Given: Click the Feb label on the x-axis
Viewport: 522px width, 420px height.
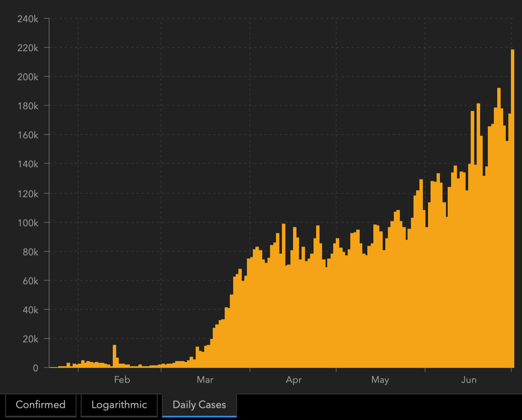Looking at the screenshot, I should (122, 380).
